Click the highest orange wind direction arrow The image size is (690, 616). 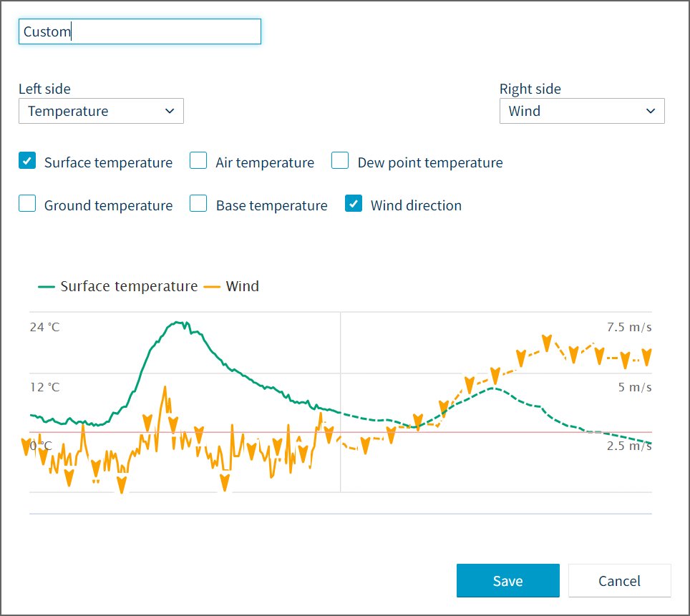click(x=547, y=342)
